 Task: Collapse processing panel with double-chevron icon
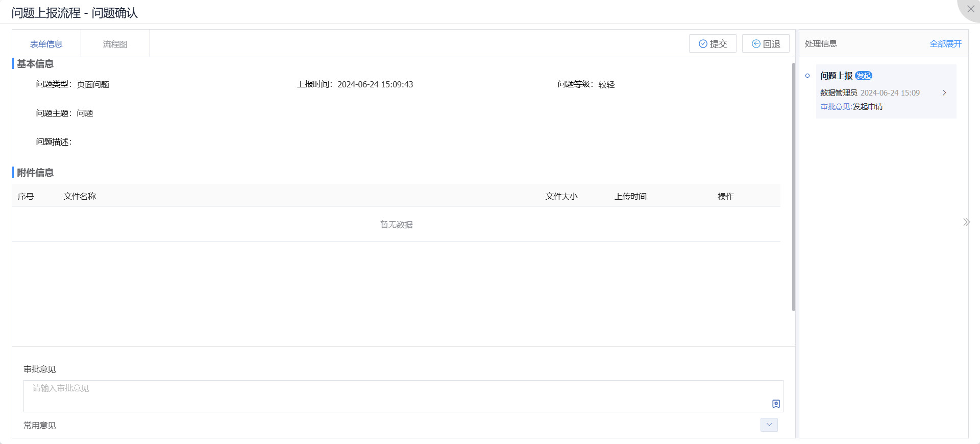click(966, 222)
